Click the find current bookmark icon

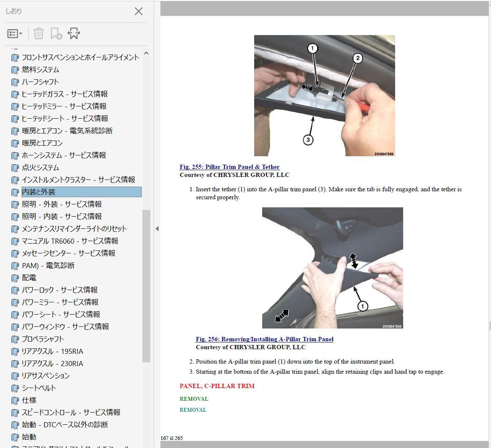coord(74,33)
